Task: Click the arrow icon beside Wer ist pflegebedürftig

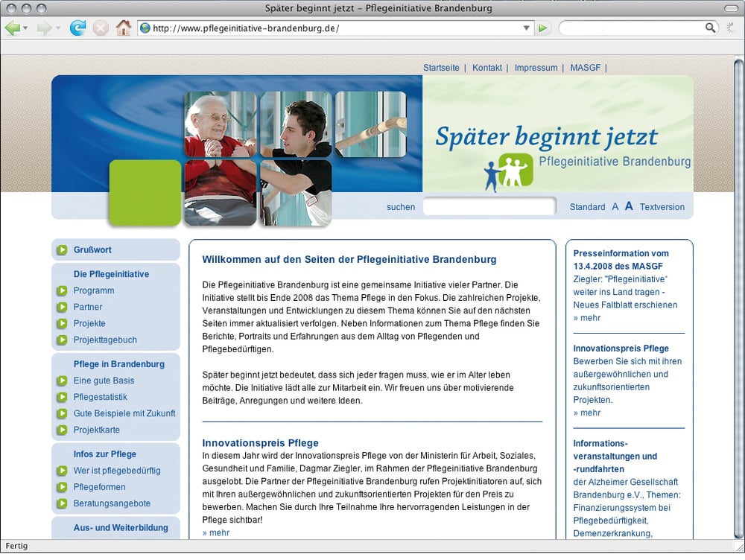Action: pyautogui.click(x=62, y=471)
